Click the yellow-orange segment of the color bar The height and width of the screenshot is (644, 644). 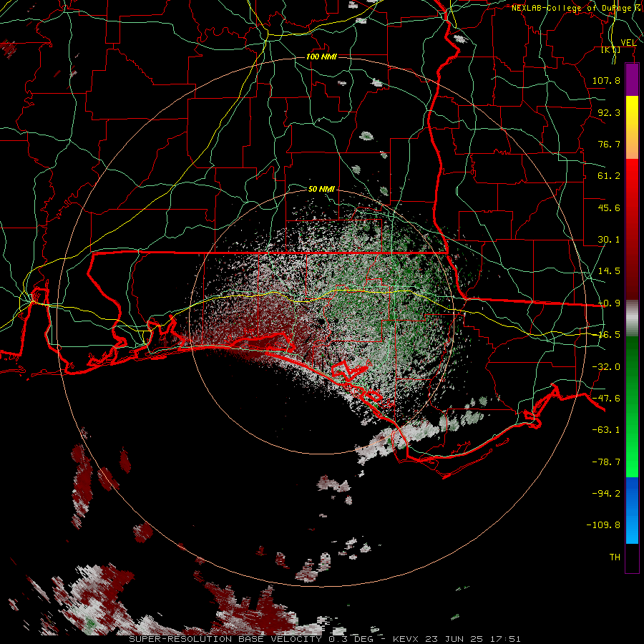click(x=632, y=127)
